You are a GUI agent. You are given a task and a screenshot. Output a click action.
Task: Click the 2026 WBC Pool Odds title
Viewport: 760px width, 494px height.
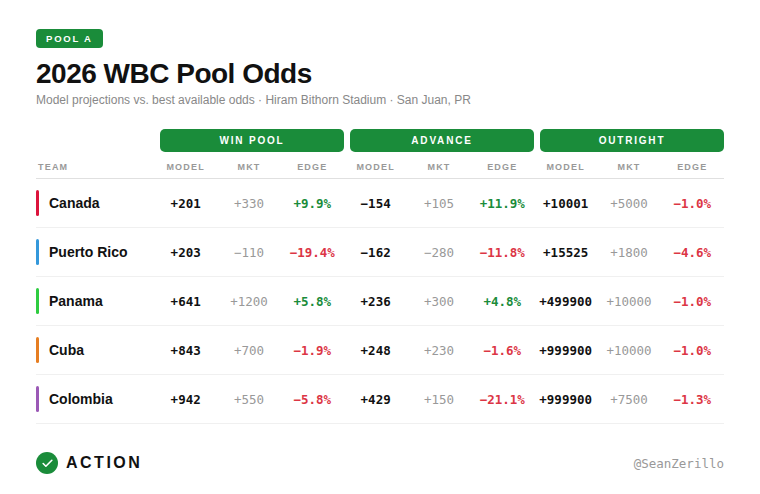[x=174, y=74]
